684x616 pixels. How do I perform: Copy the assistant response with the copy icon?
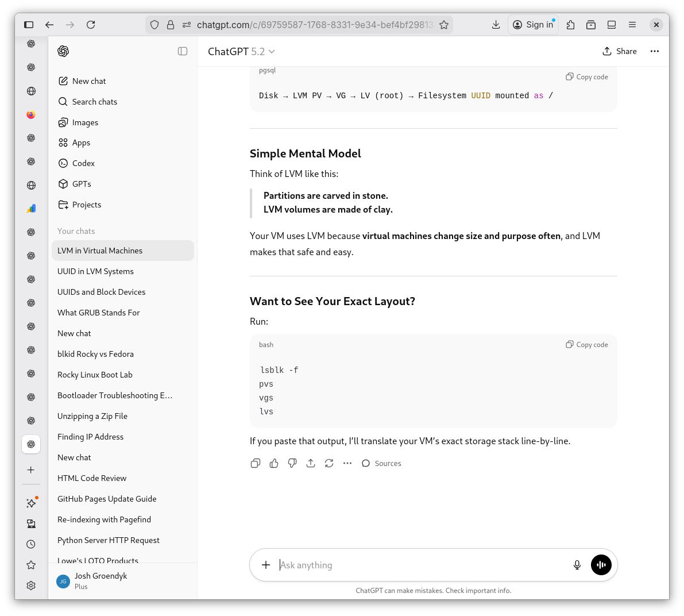pyautogui.click(x=256, y=463)
